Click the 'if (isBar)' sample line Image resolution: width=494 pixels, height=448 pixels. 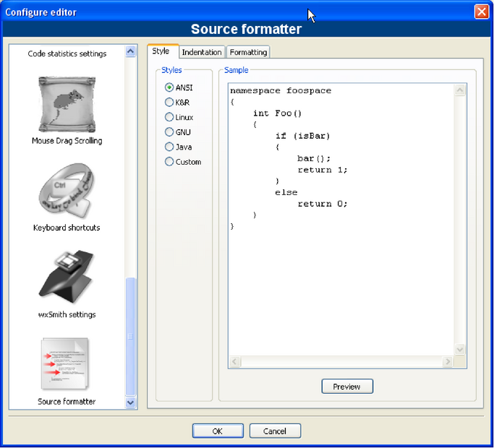click(x=302, y=136)
